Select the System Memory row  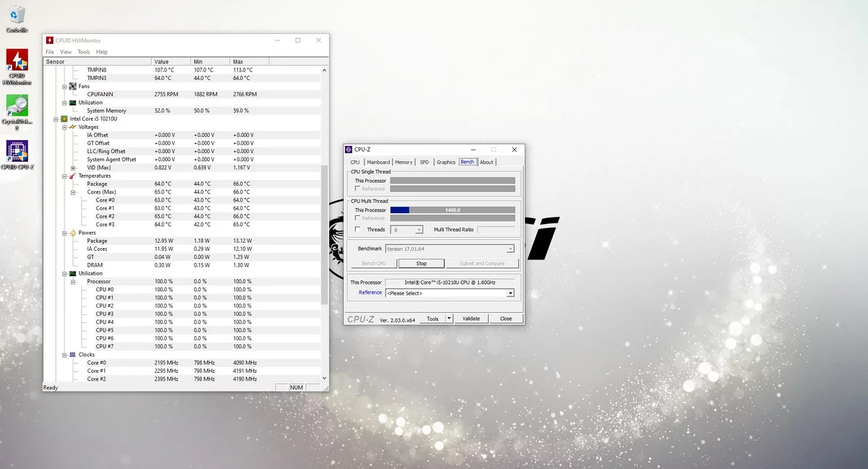[x=182, y=111]
